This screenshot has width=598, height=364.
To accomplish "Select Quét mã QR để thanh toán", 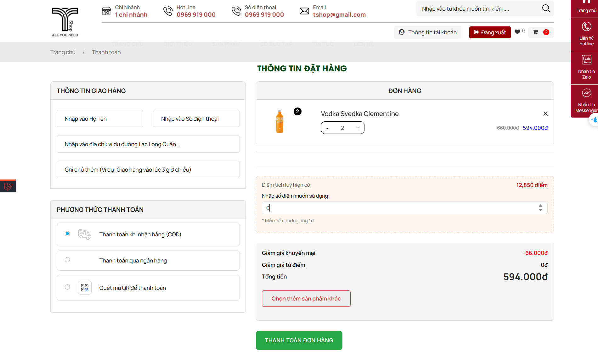I will coord(67,287).
